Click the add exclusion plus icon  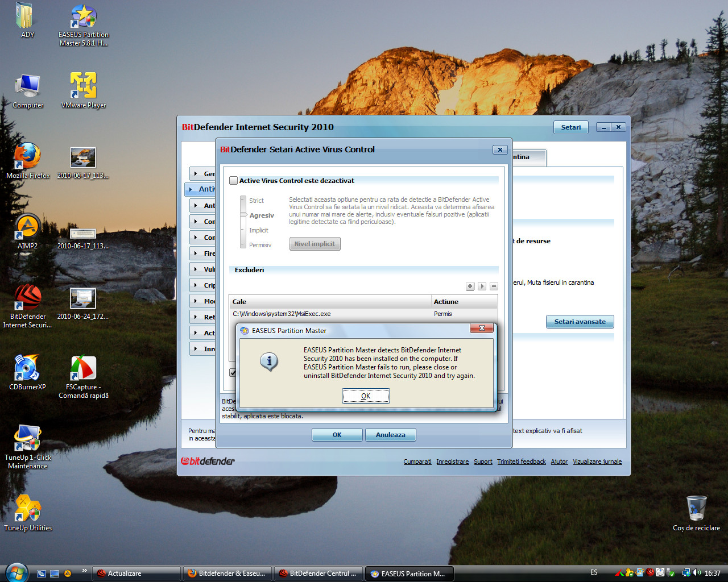pos(470,286)
